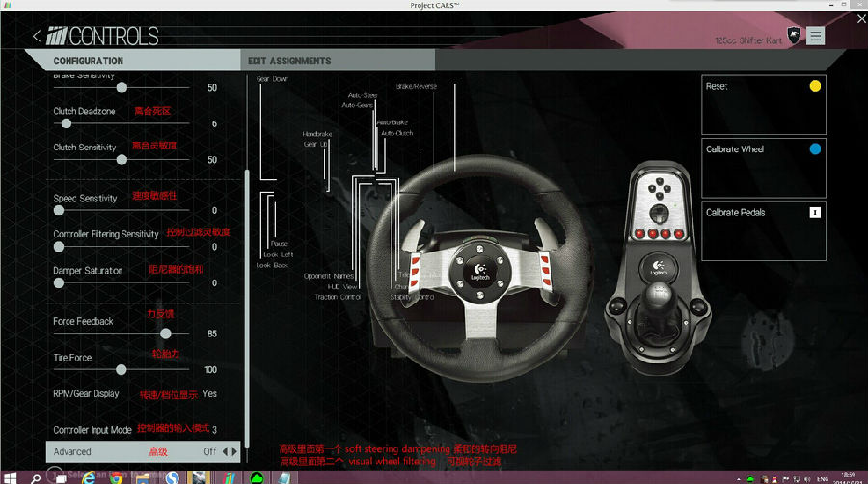Click the Tire Force value 100

[210, 369]
